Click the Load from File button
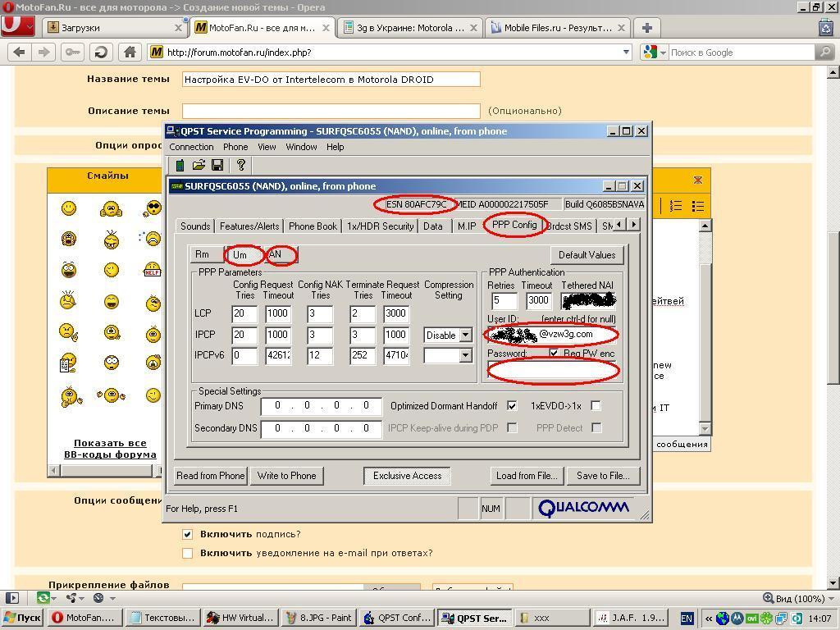 [527, 476]
